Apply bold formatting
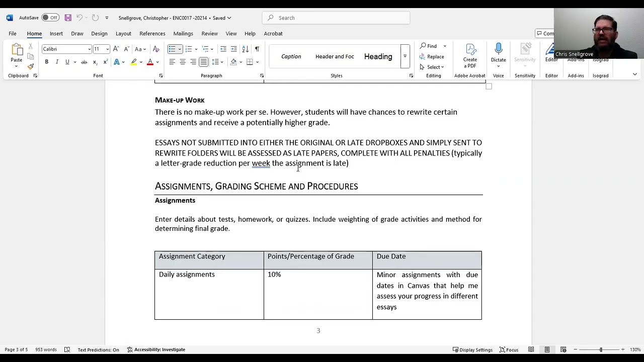The width and height of the screenshot is (644, 362). click(46, 62)
